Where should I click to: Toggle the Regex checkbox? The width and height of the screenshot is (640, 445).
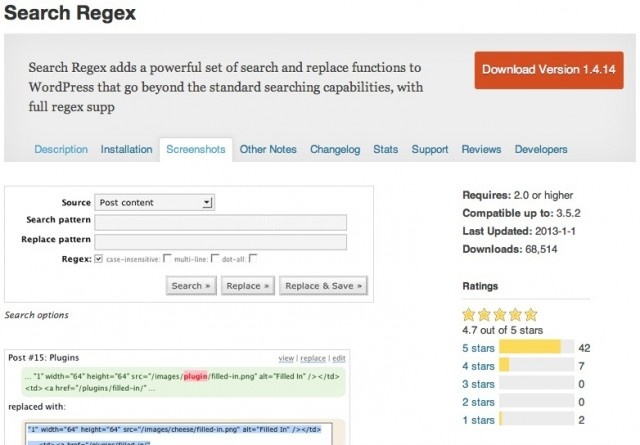tap(98, 259)
